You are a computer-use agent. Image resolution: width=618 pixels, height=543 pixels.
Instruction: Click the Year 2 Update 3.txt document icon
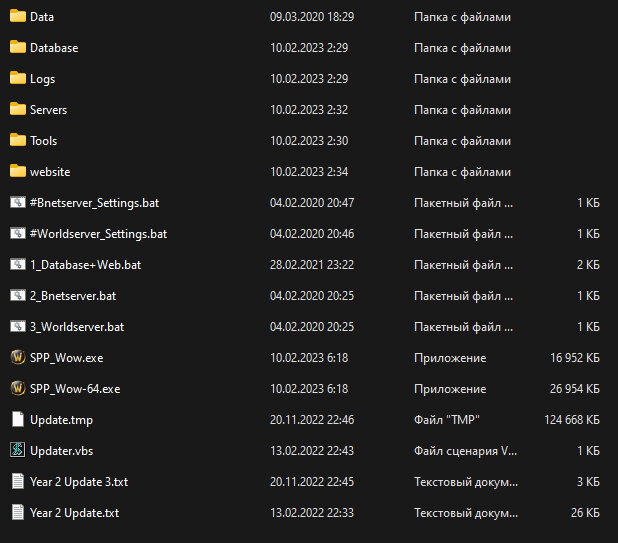point(18,482)
